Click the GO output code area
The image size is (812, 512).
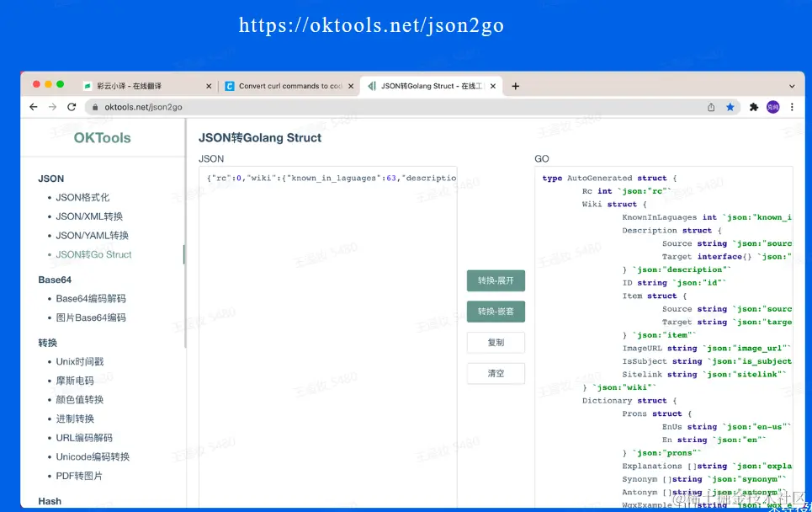pyautogui.click(x=663, y=337)
